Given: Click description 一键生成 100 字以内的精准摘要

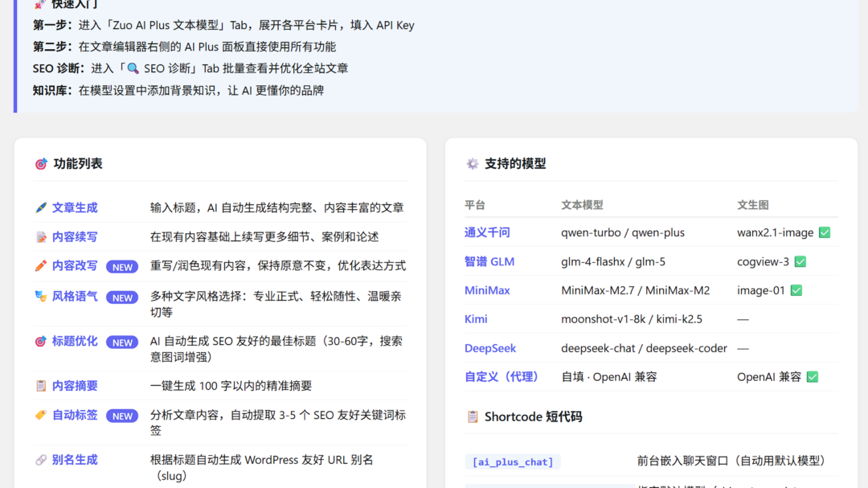Looking at the screenshot, I should tap(231, 386).
